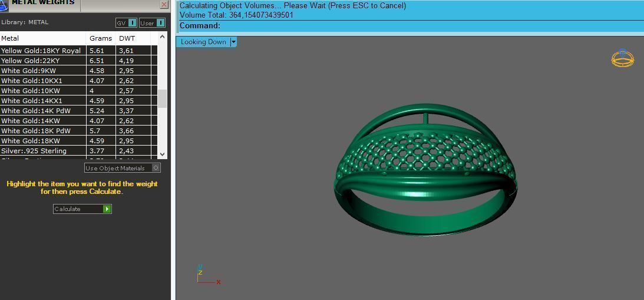
Task: Select White Gold:9KW row
Action: (78, 70)
